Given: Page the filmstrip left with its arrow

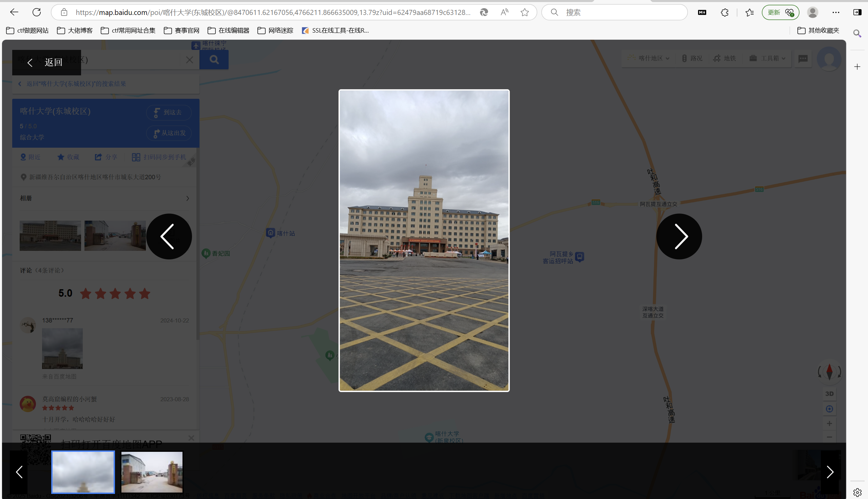Looking at the screenshot, I should pos(19,472).
